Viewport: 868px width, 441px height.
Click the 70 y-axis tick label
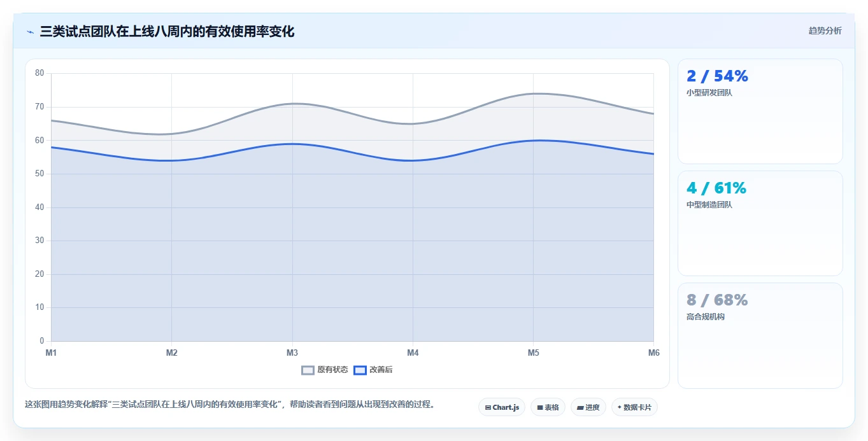point(39,107)
